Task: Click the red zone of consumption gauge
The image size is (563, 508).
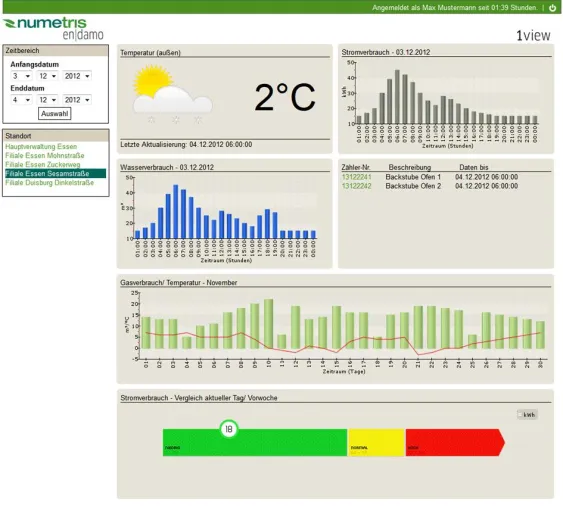Action: 455,443
